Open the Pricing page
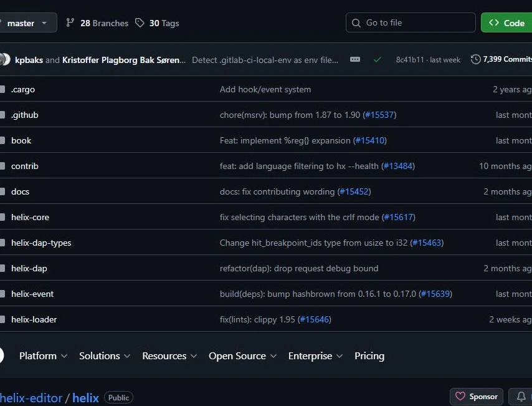532x406 pixels. coord(369,355)
